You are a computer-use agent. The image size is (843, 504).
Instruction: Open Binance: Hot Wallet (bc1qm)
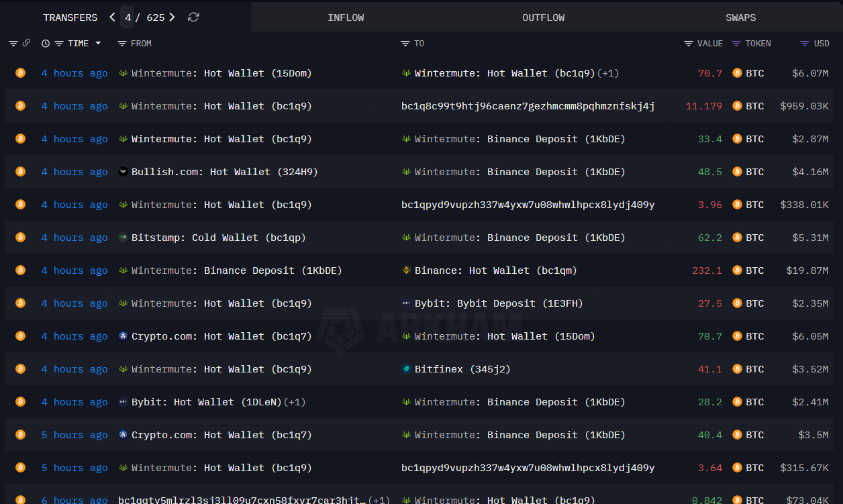[496, 270]
